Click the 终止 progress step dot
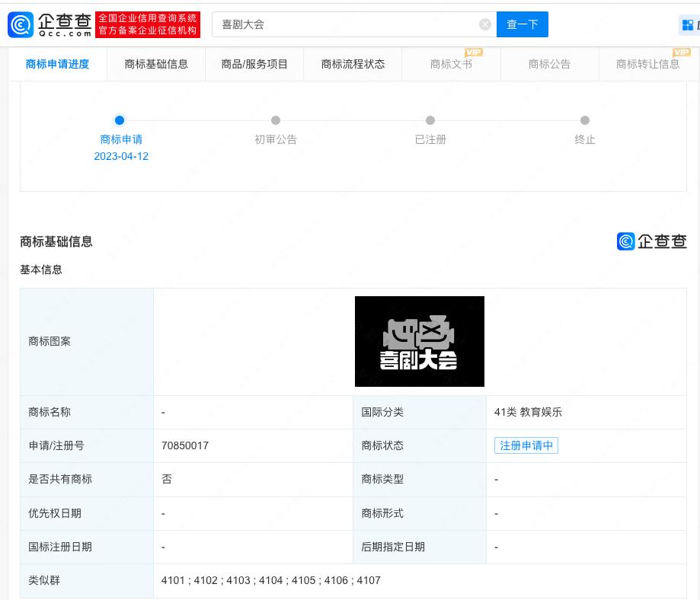Viewport: 700px width, 600px height. (585, 120)
